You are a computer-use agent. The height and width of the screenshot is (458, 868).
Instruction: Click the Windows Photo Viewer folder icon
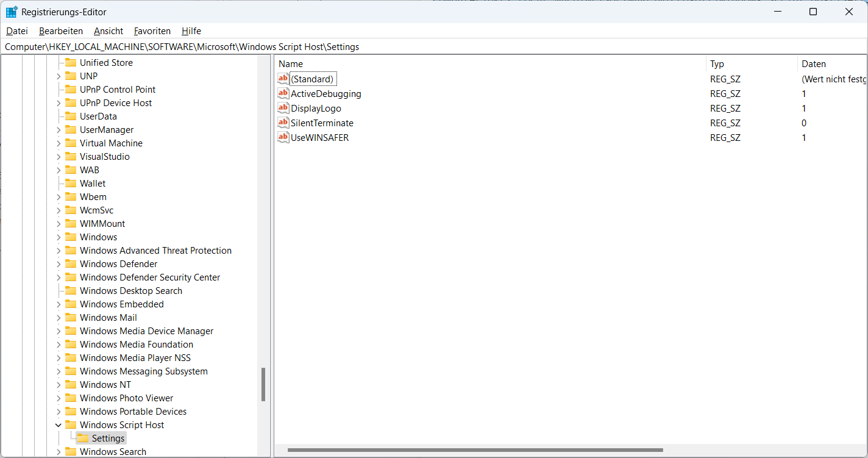pyautogui.click(x=71, y=398)
